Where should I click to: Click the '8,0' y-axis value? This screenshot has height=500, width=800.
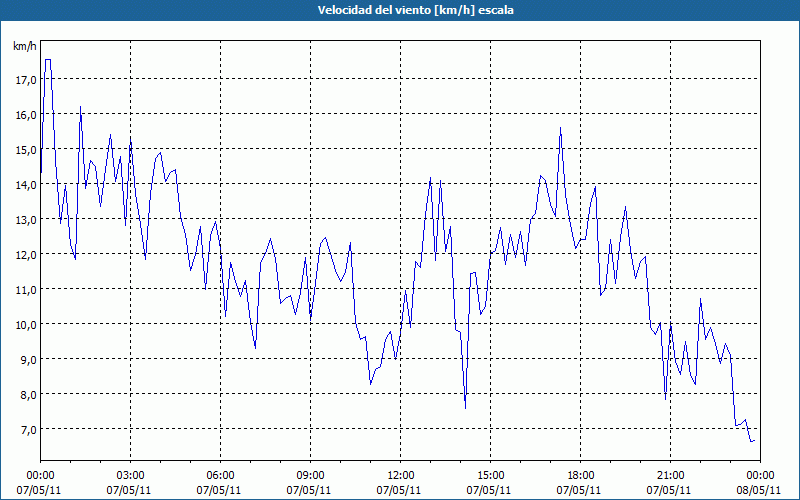coord(29,394)
